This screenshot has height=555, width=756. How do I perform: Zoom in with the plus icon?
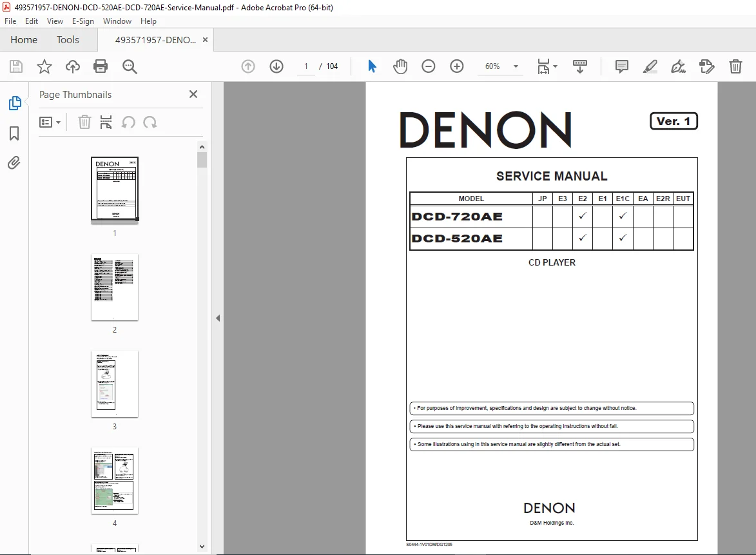456,66
